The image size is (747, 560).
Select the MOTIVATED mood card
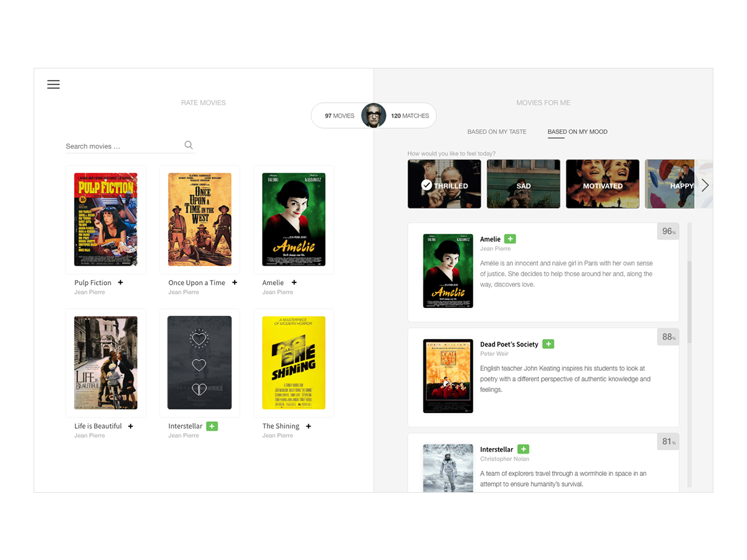603,184
